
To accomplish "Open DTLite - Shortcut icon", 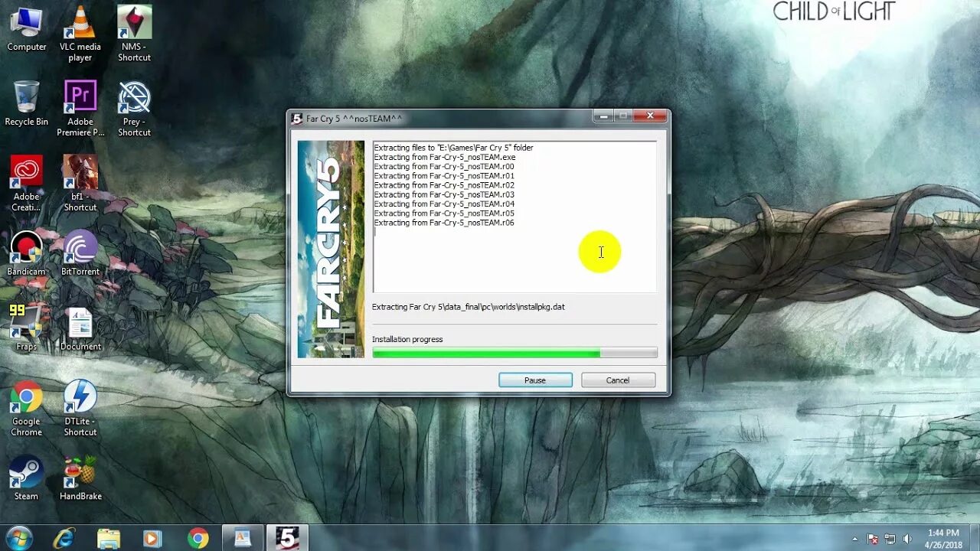I will tap(80, 408).
